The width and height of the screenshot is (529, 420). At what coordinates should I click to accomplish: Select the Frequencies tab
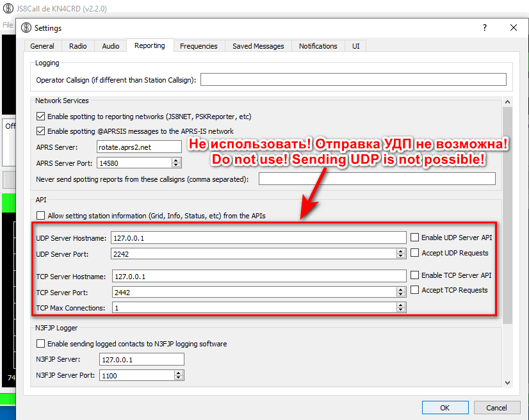(x=199, y=46)
